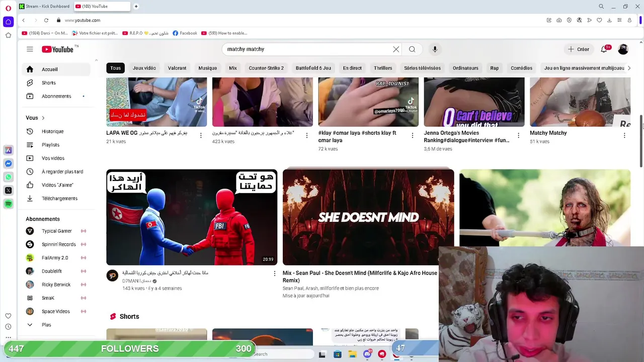644x362 pixels.
Task: Open R.E.P.O bookmark
Action: coord(145,33)
